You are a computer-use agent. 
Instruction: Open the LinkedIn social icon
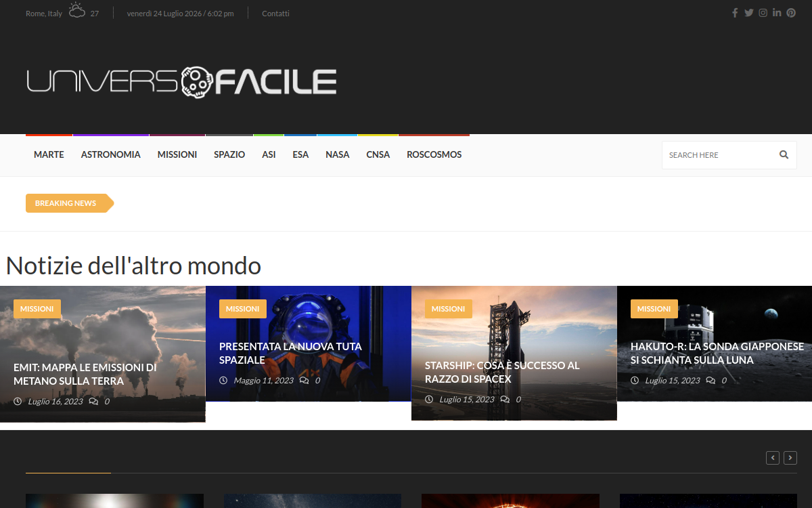(777, 13)
